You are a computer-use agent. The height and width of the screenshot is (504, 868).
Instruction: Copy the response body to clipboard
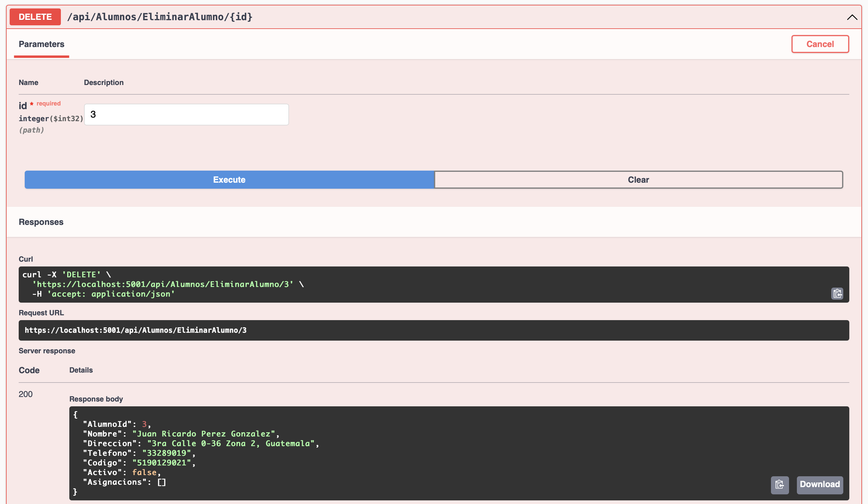coord(780,485)
